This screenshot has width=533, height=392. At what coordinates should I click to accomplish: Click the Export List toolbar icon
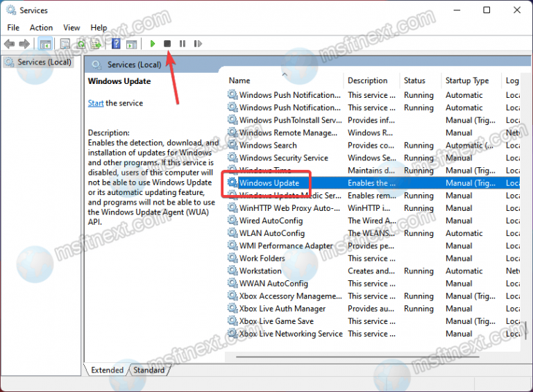coord(96,44)
